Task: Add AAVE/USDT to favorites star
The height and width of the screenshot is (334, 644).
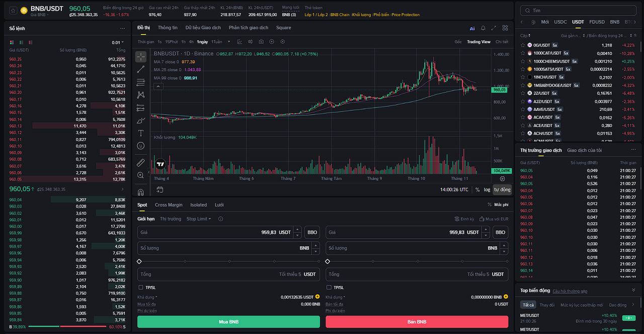Action: [523, 109]
